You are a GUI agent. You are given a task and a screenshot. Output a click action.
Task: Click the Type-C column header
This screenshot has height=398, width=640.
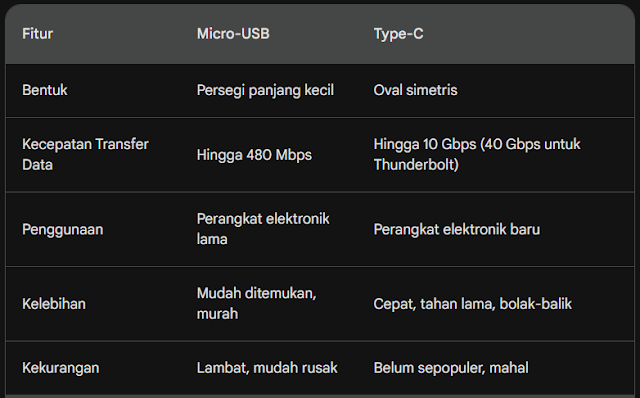(x=398, y=34)
